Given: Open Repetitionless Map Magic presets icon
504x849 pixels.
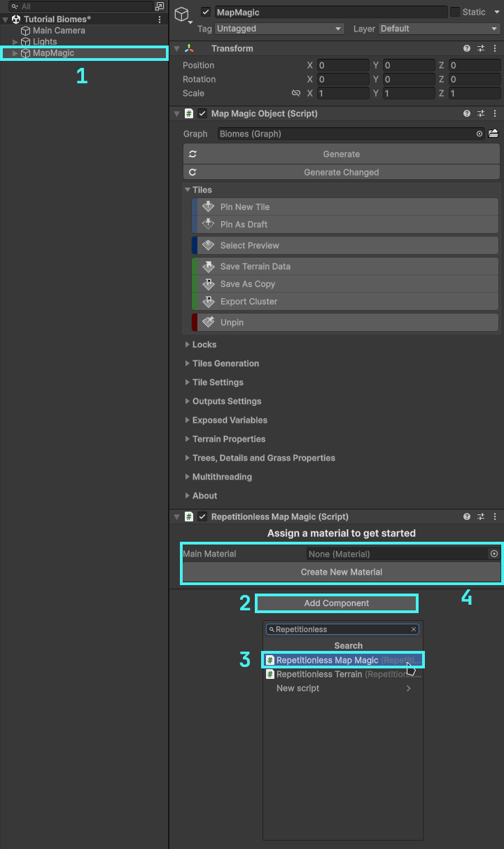Looking at the screenshot, I should point(481,517).
